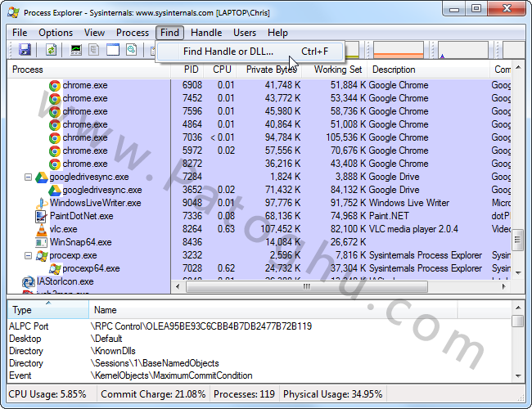Click the chrome.exe icon for PID 8272
The width and height of the screenshot is (532, 409).
pyautogui.click(x=55, y=164)
